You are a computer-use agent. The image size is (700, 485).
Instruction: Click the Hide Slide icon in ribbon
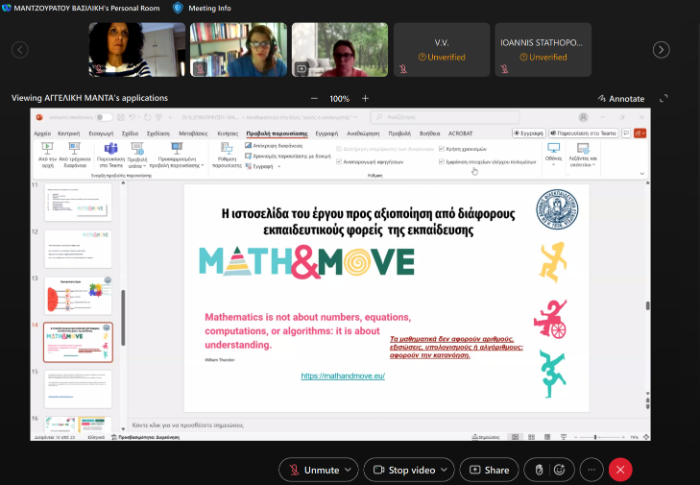point(248,146)
